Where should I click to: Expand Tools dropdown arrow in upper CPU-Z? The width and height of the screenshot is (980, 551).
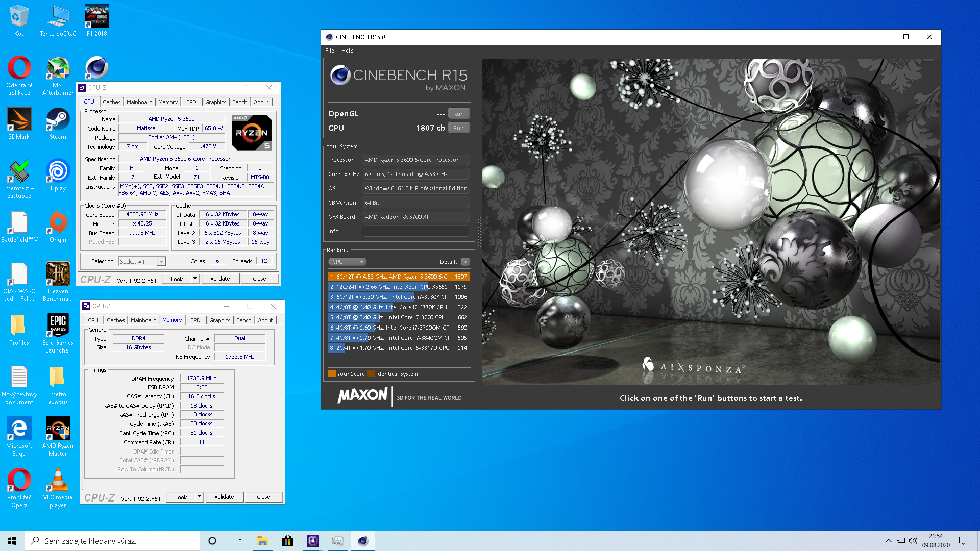point(195,279)
